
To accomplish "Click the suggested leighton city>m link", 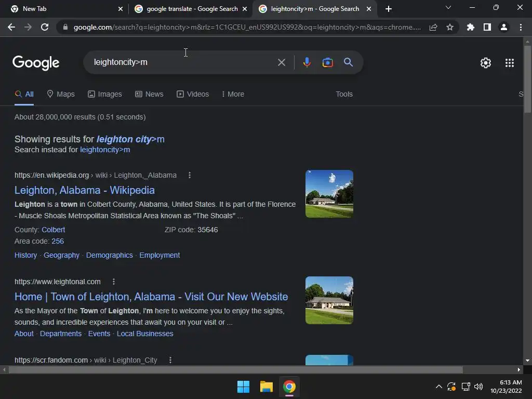I will pos(130,139).
